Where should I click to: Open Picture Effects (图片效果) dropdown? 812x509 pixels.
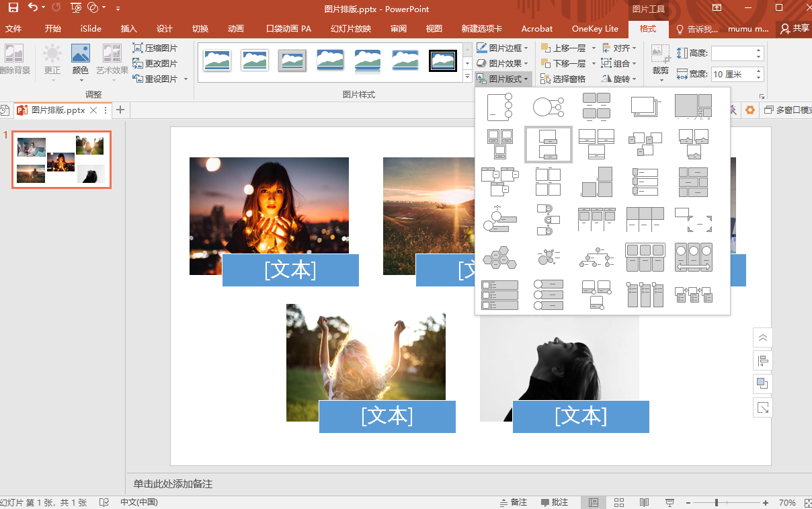(503, 63)
